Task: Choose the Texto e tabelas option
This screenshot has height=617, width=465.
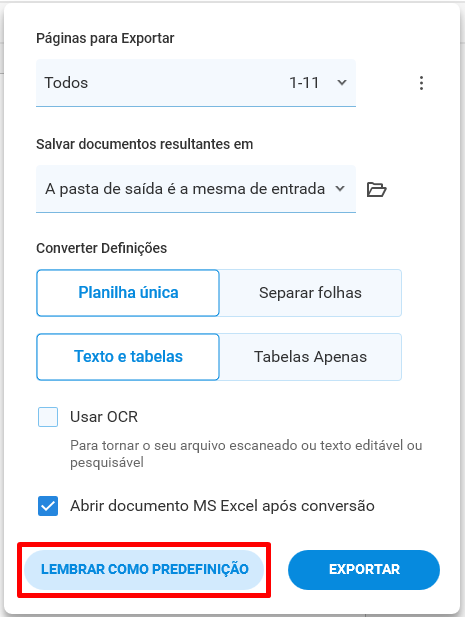Action: point(128,357)
